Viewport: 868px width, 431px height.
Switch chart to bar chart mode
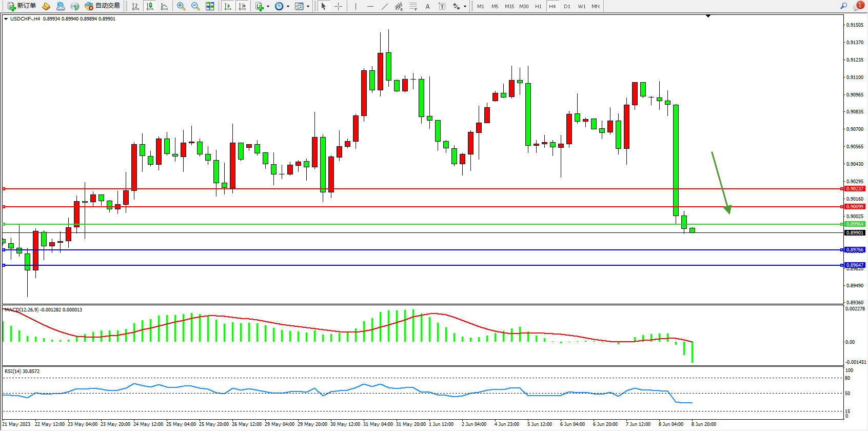[135, 6]
